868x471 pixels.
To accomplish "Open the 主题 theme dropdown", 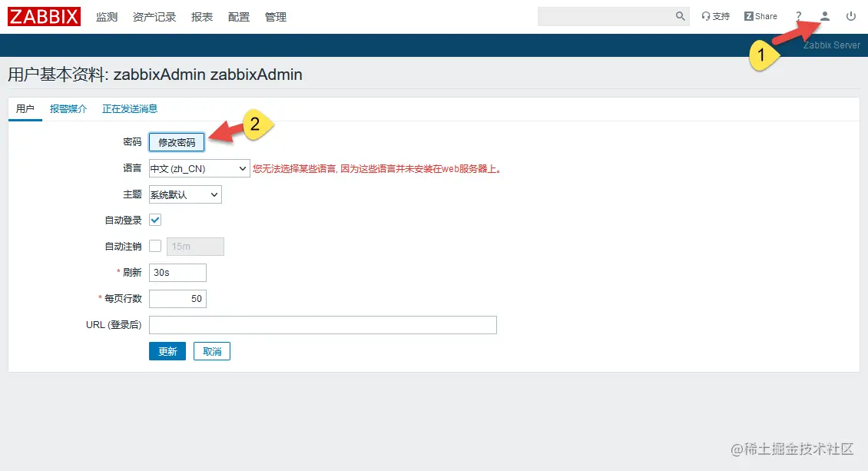I will coord(184,194).
